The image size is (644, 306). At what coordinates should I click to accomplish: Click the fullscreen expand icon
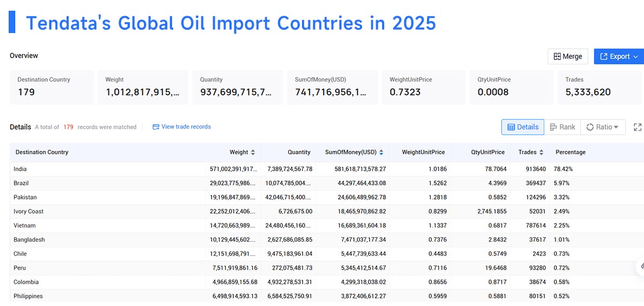click(638, 127)
